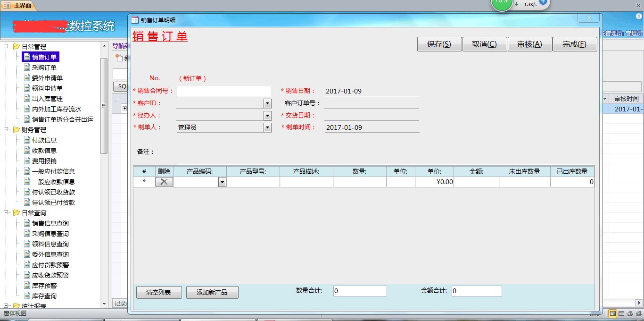This screenshot has width=644, height=321.
Task: Open 采购订单 document icon in tree
Action: click(27, 68)
